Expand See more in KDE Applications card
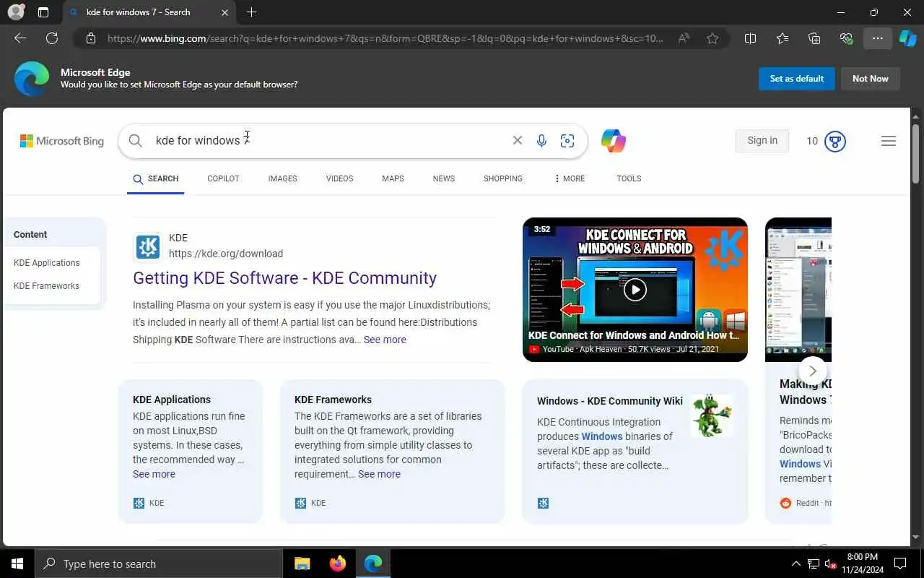This screenshot has height=578, width=924. click(x=154, y=474)
